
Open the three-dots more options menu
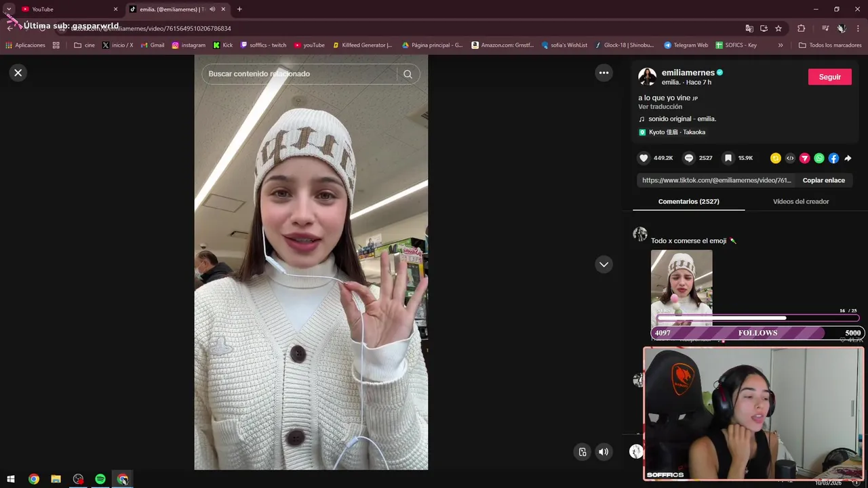click(604, 73)
